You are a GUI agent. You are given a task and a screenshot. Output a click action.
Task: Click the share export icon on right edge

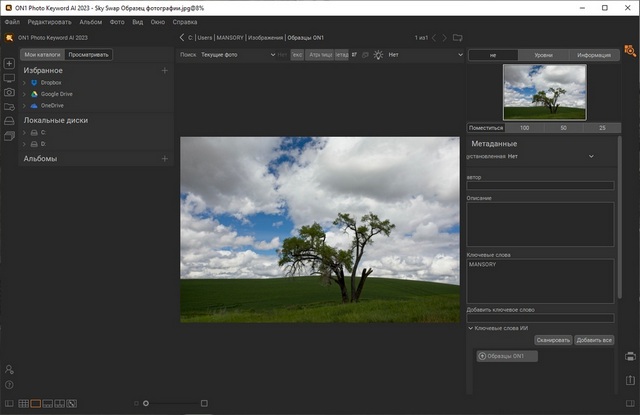click(x=630, y=379)
